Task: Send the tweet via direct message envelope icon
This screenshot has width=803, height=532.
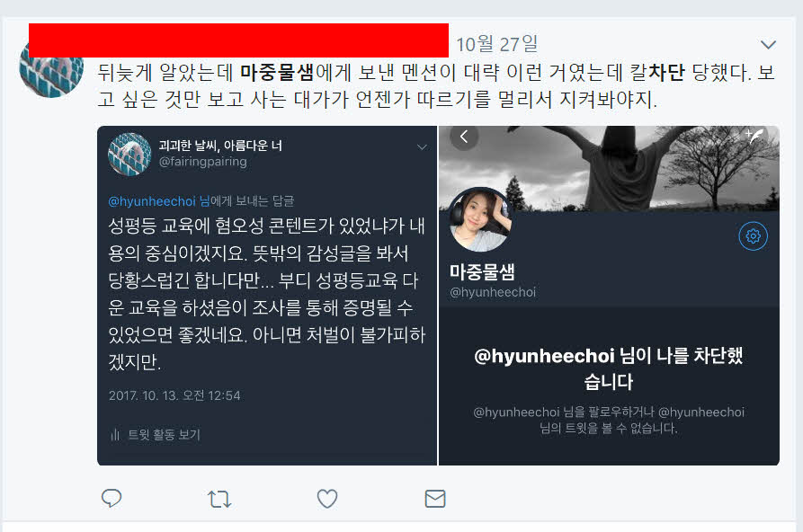Action: [x=435, y=498]
